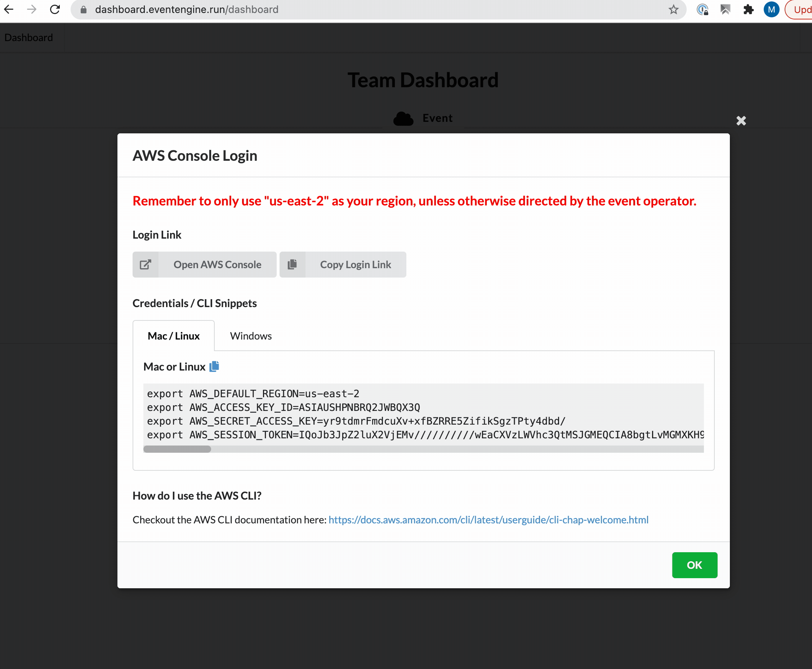812x669 pixels.
Task: Click the padlock site info icon
Action: [x=83, y=10]
